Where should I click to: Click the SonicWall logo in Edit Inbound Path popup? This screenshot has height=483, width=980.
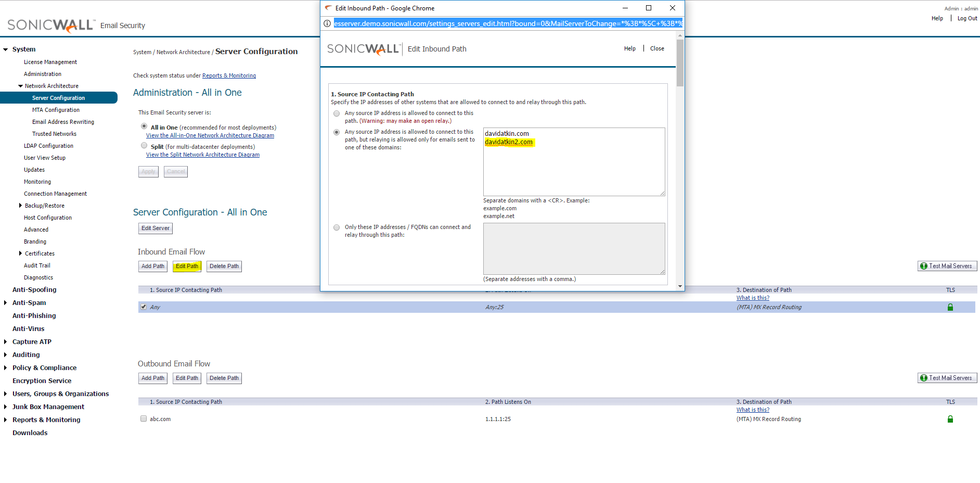(x=364, y=49)
